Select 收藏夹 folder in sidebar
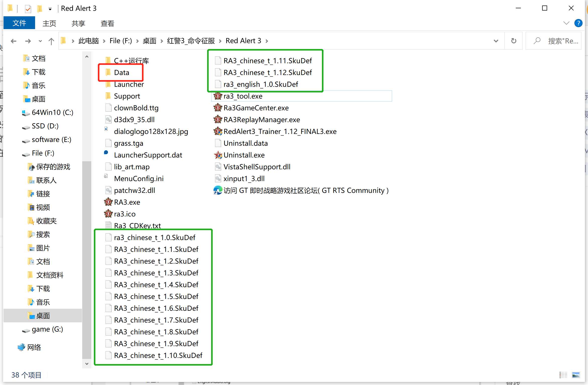The image size is (588, 385). click(42, 221)
